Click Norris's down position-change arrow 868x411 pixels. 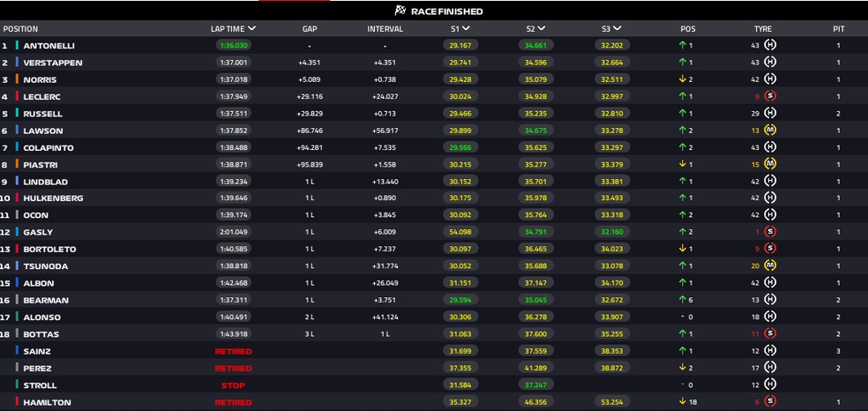coord(683,79)
